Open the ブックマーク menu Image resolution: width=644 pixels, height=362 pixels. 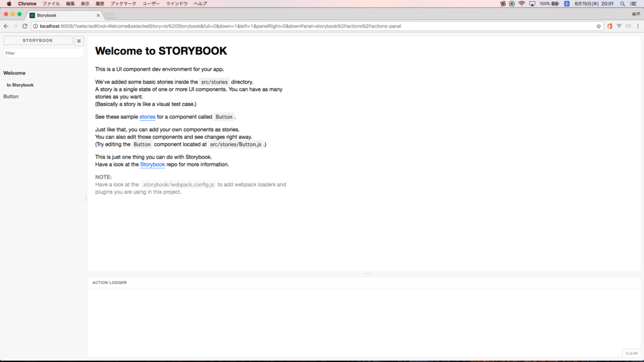pyautogui.click(x=123, y=4)
